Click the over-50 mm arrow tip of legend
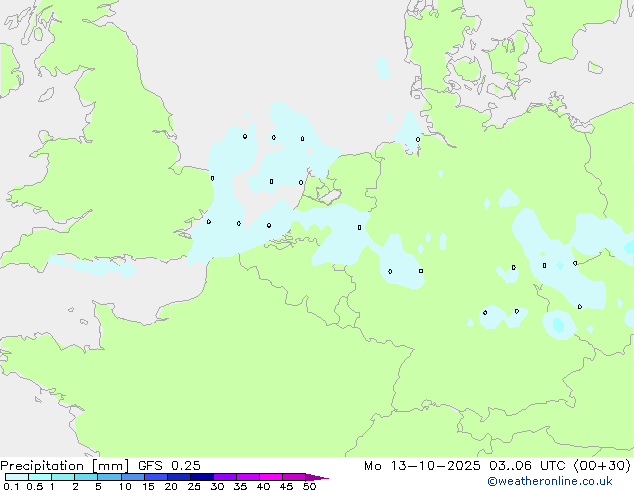The height and width of the screenshot is (490, 634). coord(317,477)
